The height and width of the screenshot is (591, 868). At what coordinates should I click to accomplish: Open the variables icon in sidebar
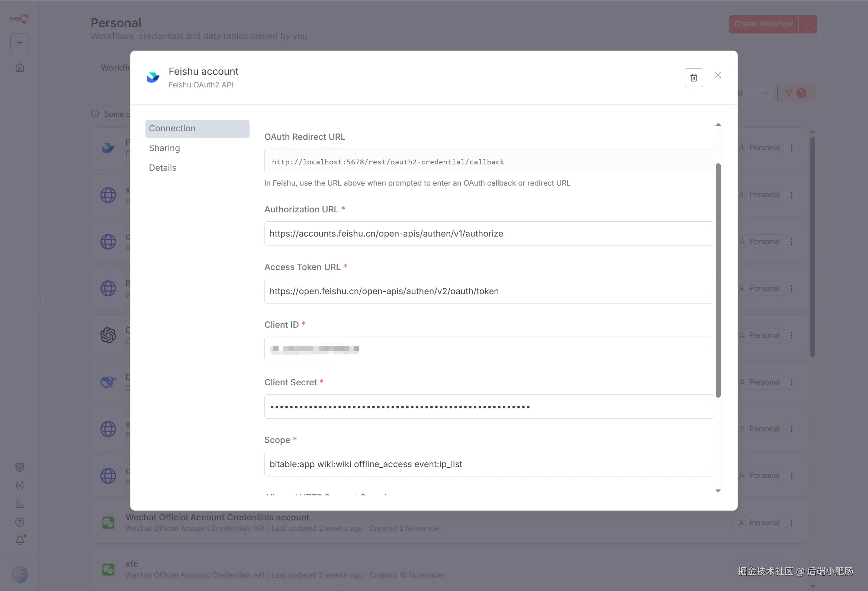[x=20, y=485]
